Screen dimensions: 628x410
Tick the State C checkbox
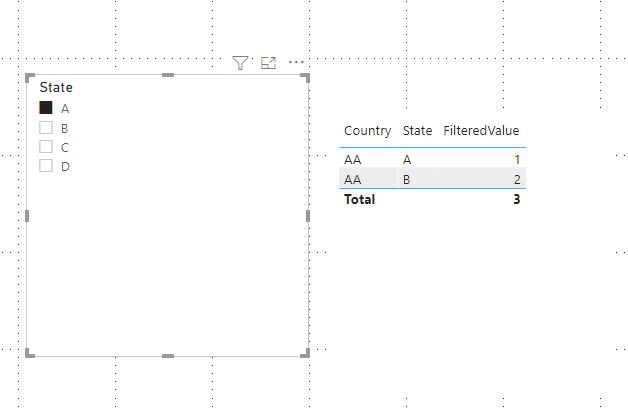coord(46,147)
